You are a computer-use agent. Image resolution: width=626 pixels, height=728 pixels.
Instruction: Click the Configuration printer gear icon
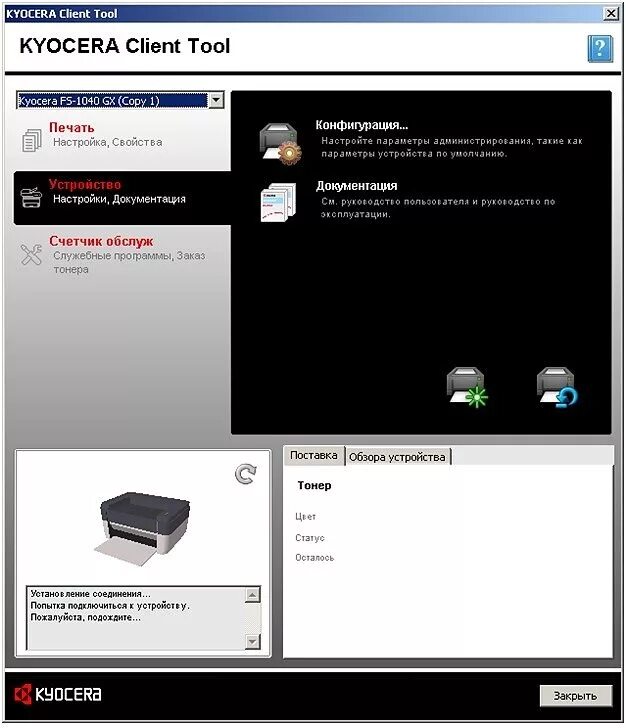tap(280, 143)
